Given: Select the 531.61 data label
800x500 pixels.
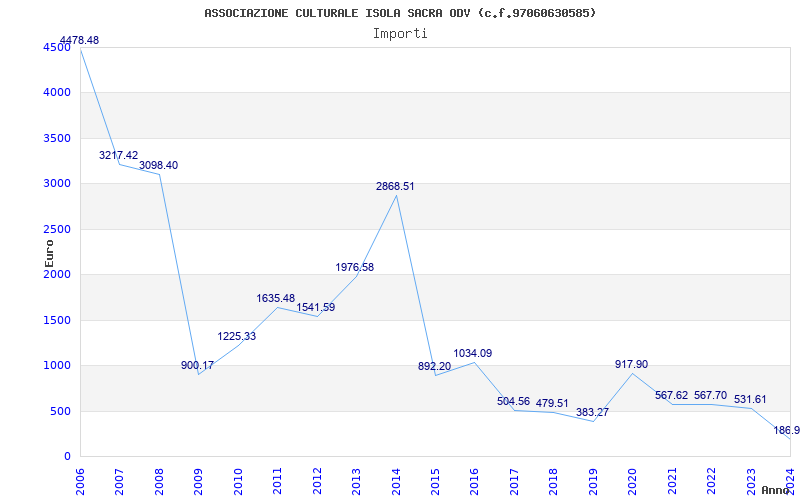Looking at the screenshot, I should tap(750, 399).
